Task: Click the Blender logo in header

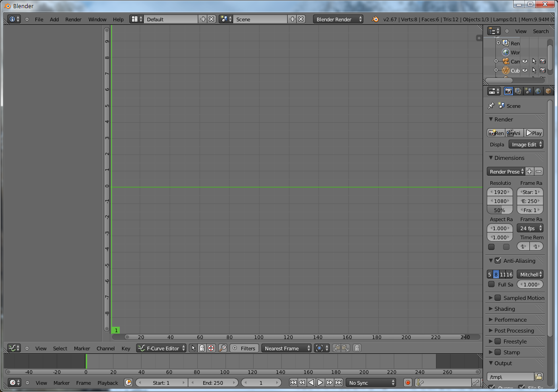Action: [x=375, y=19]
